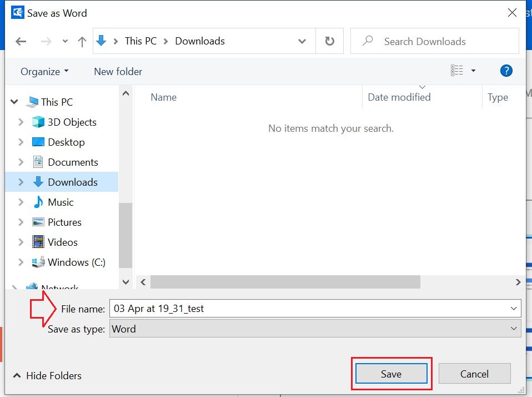Click Downloads in the breadcrumb path

(200, 41)
